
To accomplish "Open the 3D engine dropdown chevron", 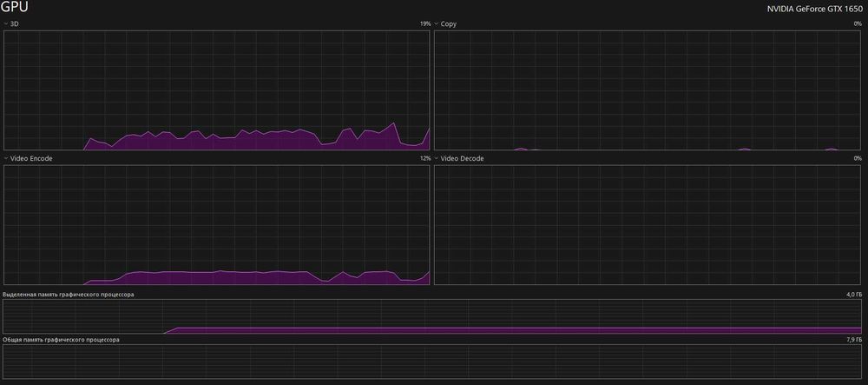I will 6,24.
